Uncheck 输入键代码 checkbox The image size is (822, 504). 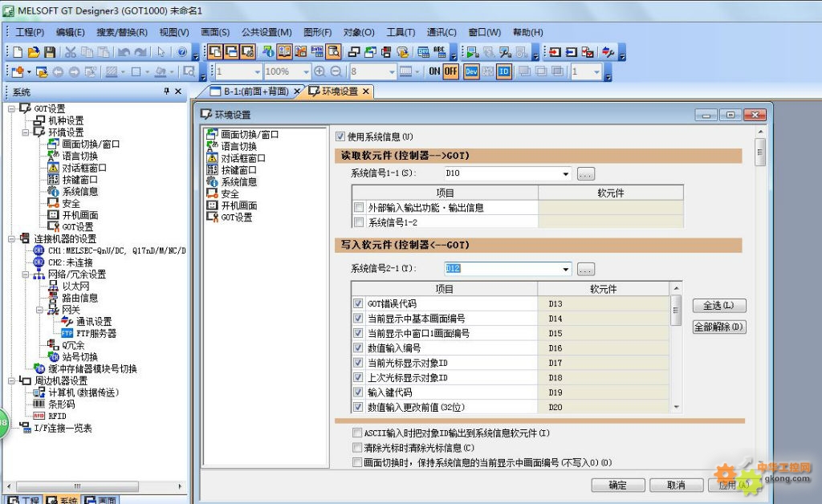pyautogui.click(x=359, y=392)
